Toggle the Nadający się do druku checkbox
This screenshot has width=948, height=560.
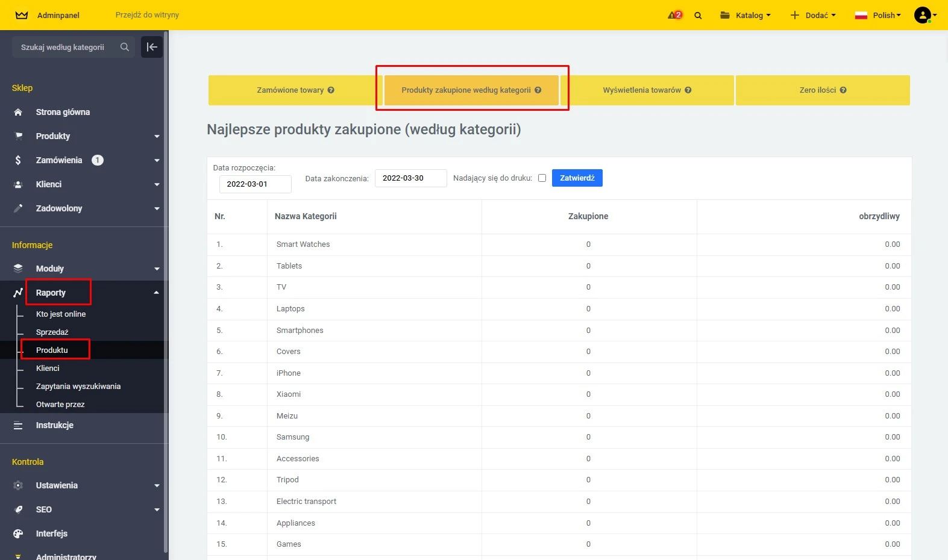(542, 178)
